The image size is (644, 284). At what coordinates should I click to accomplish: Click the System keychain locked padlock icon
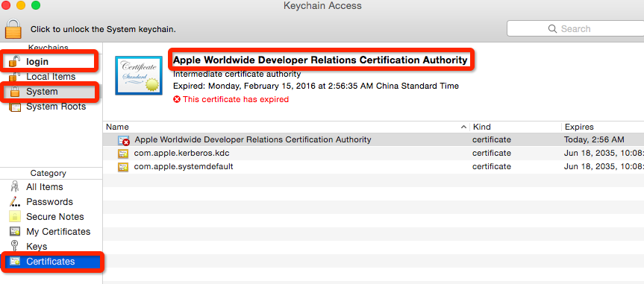click(x=15, y=92)
